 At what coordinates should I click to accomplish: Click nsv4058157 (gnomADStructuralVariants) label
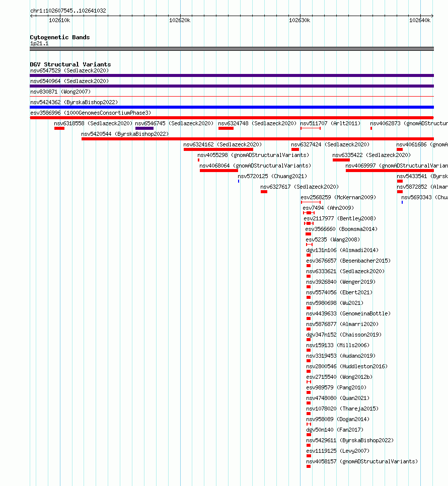pyautogui.click(x=362, y=461)
